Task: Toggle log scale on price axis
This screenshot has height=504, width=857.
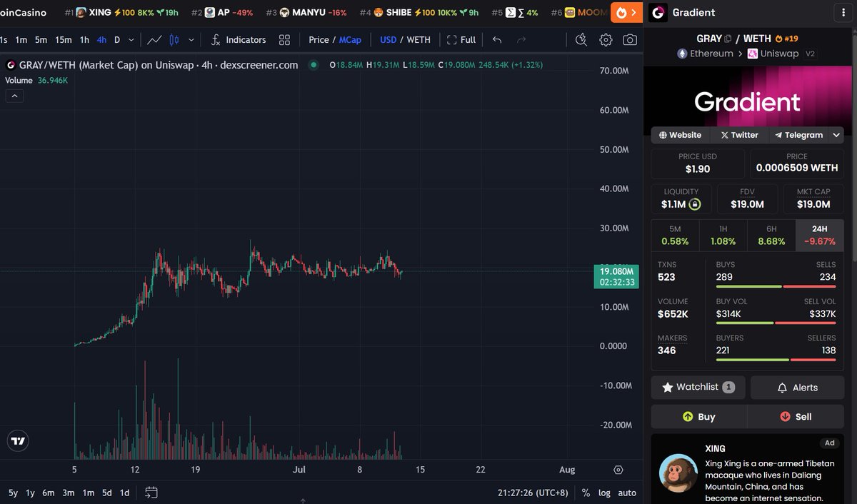Action: point(604,493)
